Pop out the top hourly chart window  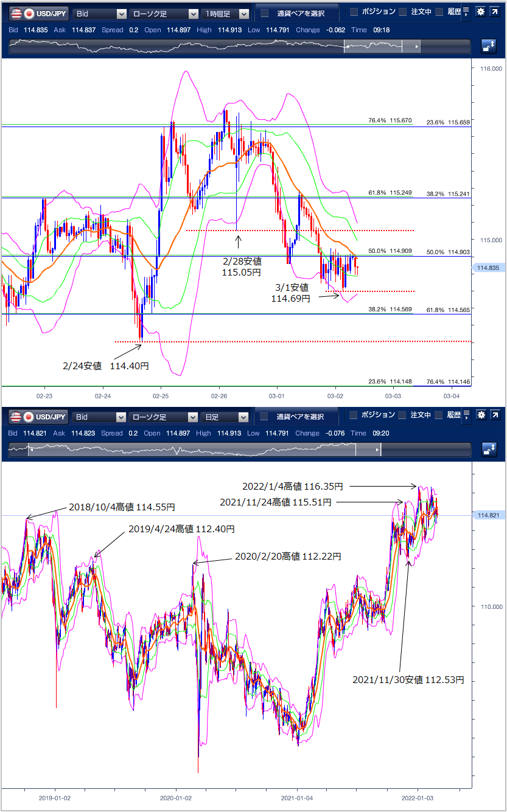tap(496, 12)
